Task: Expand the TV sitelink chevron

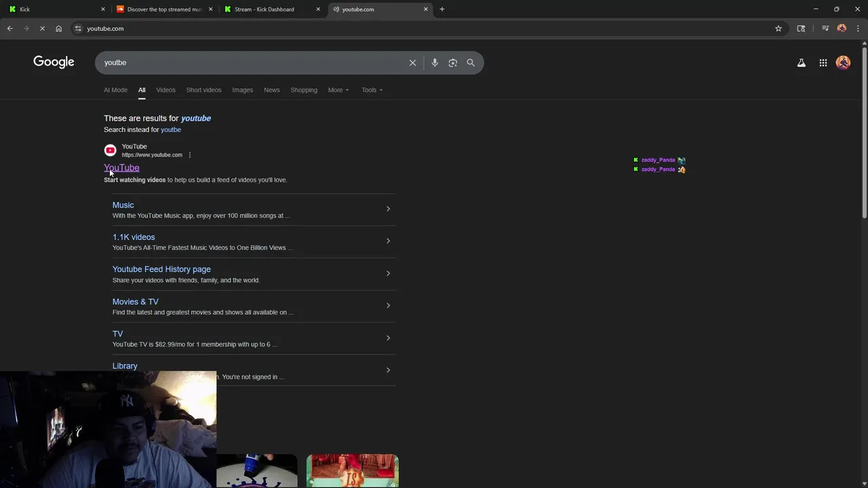Action: click(x=388, y=338)
